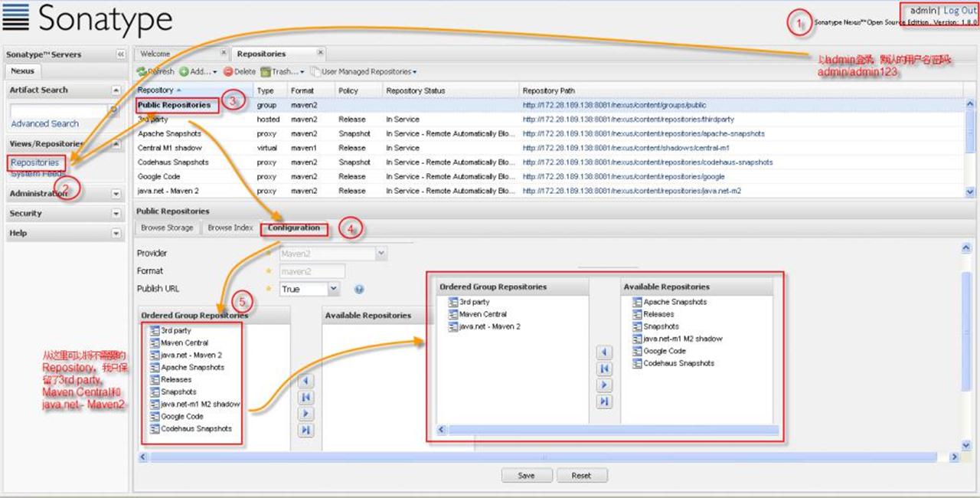Sort by the Repository Status column header
The height and width of the screenshot is (498, 980).
[x=450, y=90]
